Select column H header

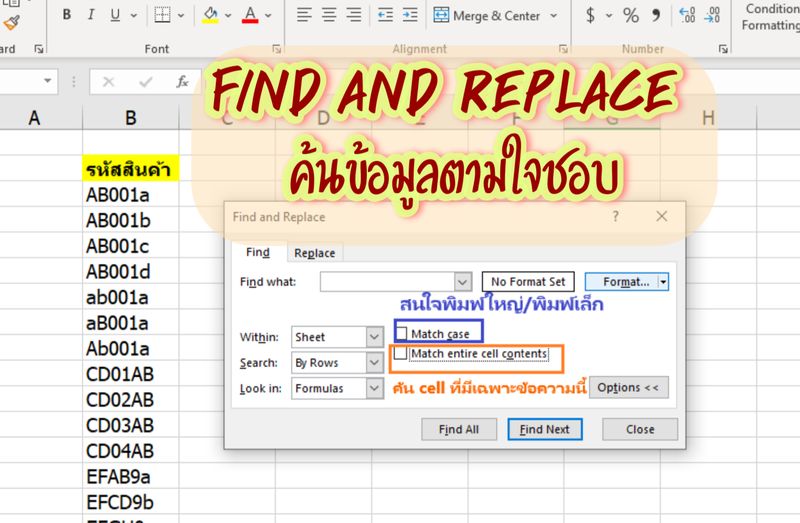pos(708,118)
